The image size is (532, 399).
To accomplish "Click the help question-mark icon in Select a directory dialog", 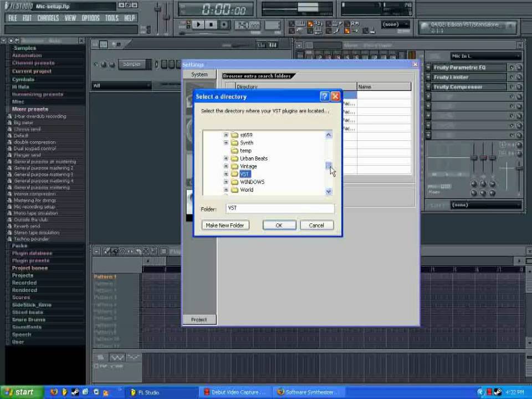I will (324, 96).
